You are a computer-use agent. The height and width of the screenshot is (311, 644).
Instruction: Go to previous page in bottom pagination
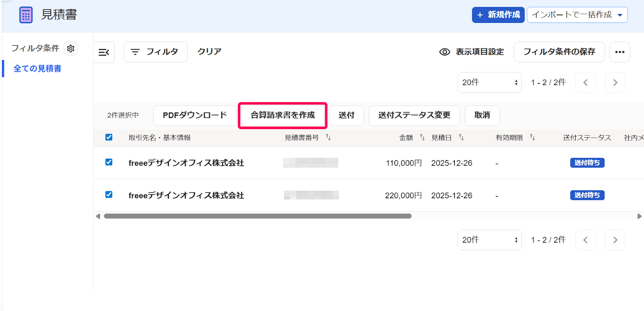(585, 240)
